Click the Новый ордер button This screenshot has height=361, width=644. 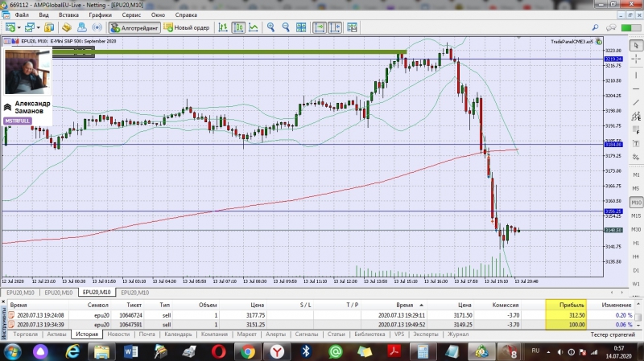coord(187,28)
